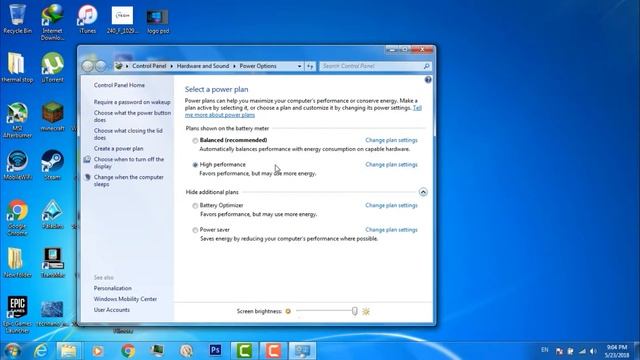Open the MobileWiFi desktop shortcut
Screen dimensions: 640x360
(x=17, y=165)
